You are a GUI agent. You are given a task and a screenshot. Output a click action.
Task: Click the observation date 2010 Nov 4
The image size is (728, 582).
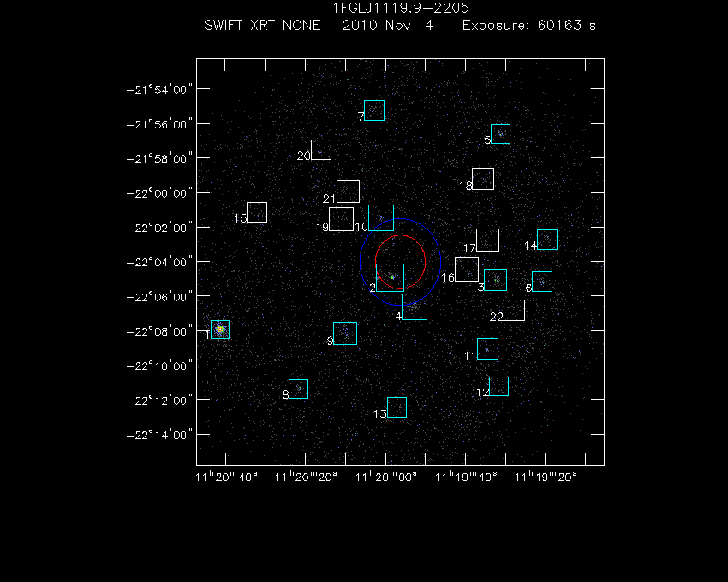click(x=388, y=25)
